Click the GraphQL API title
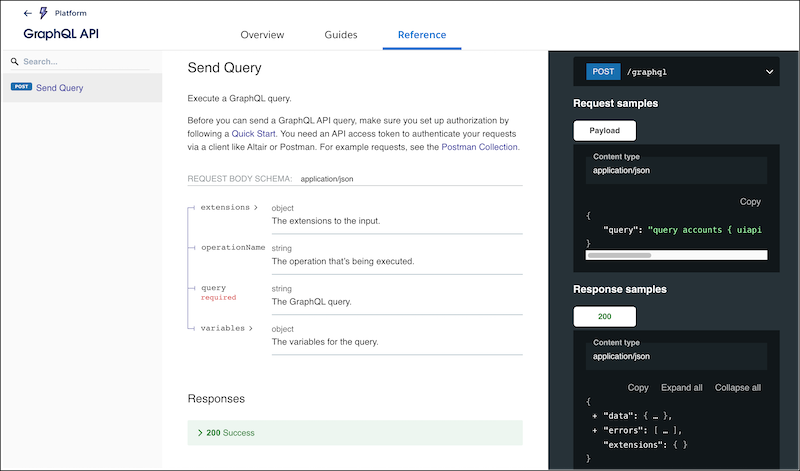The height and width of the screenshot is (471, 800). [61, 34]
